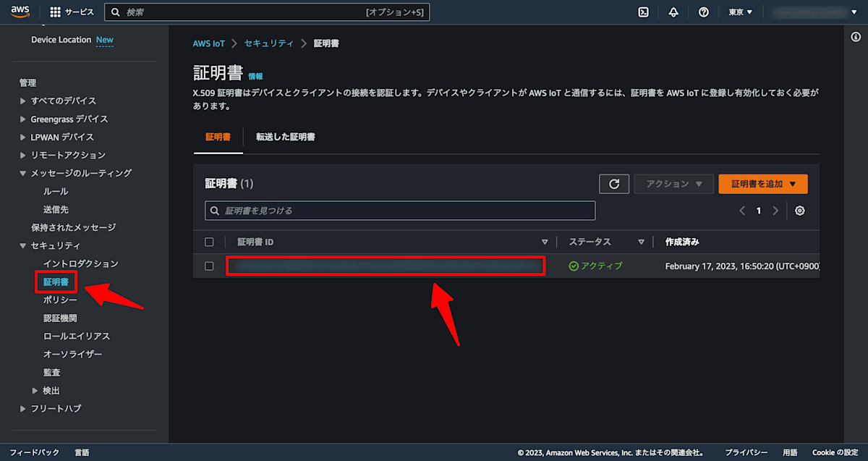Viewport: 868px width, 461px height.
Task: Switch to 転送した証明書 tab
Action: (x=285, y=136)
